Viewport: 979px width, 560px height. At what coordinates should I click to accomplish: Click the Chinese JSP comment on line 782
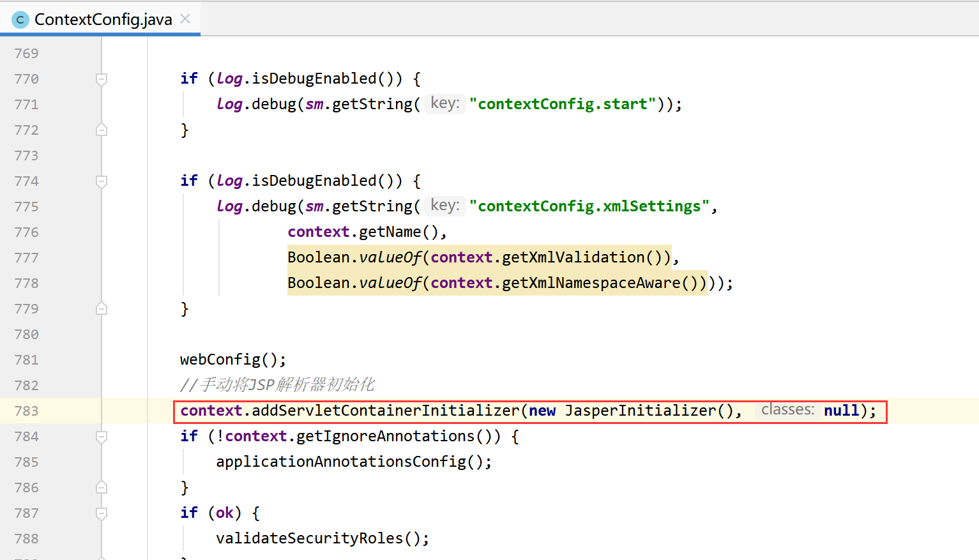(x=277, y=385)
